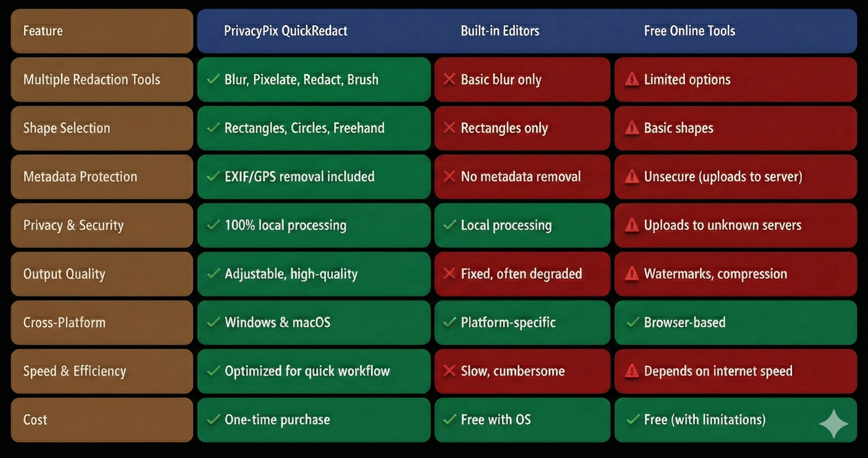Click the warning triangle beside Watermarks, compression
Image resolution: width=868 pixels, height=458 pixels.
pyautogui.click(x=631, y=274)
